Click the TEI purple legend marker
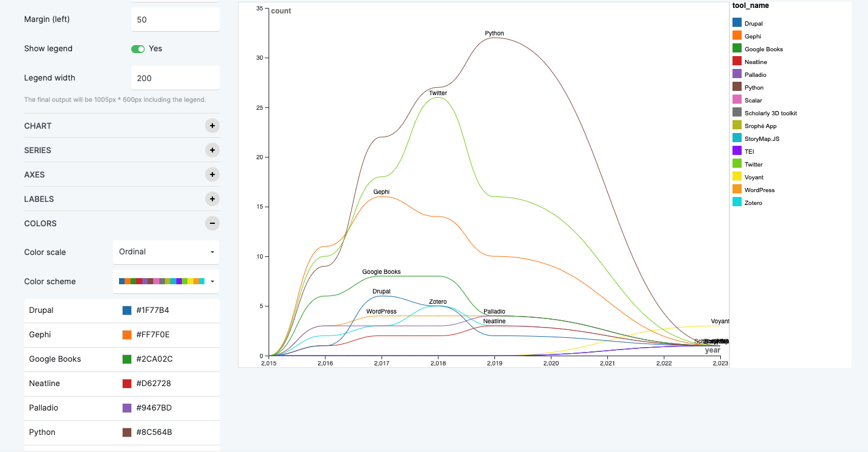 click(x=736, y=151)
